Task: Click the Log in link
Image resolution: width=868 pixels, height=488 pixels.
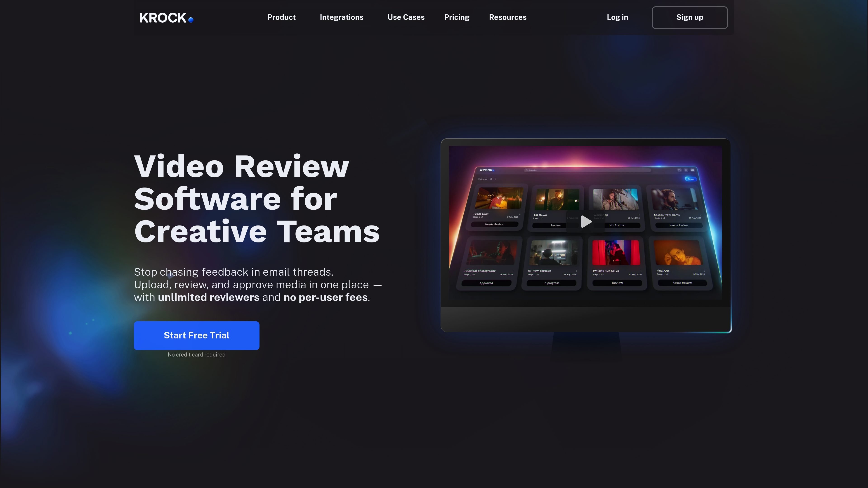Action: pyautogui.click(x=617, y=17)
